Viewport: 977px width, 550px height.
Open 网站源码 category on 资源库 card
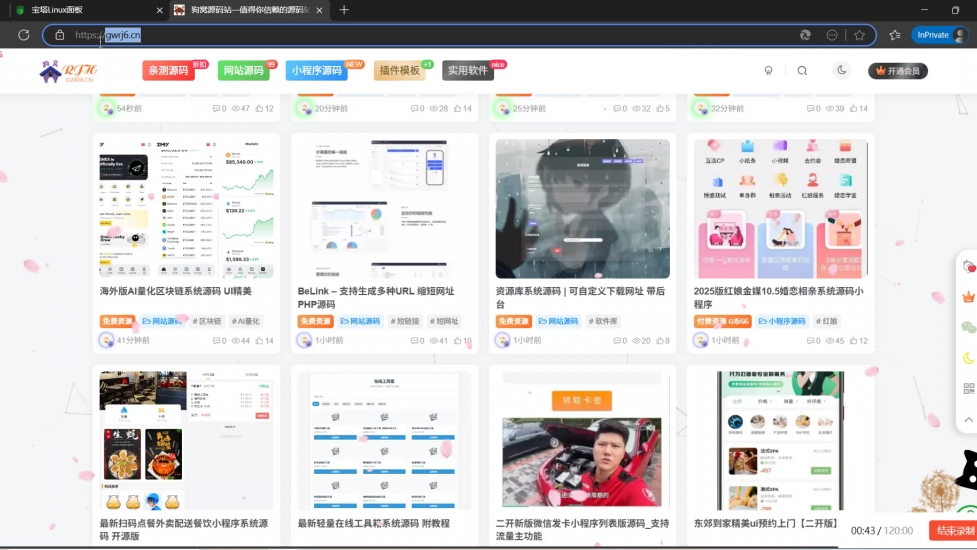[558, 321]
